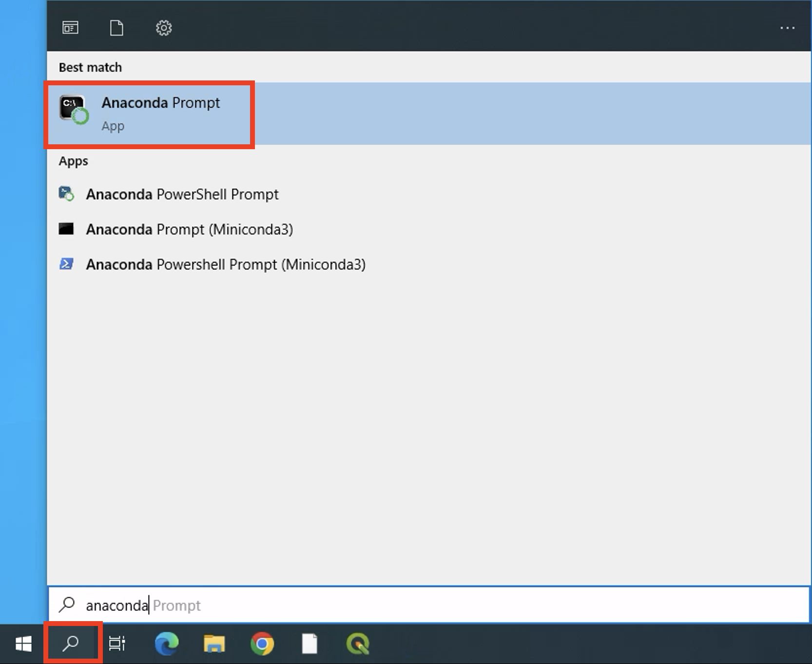
Task: Launch Anaconda Powershell Prompt (Miniconda3)
Action: (x=226, y=264)
